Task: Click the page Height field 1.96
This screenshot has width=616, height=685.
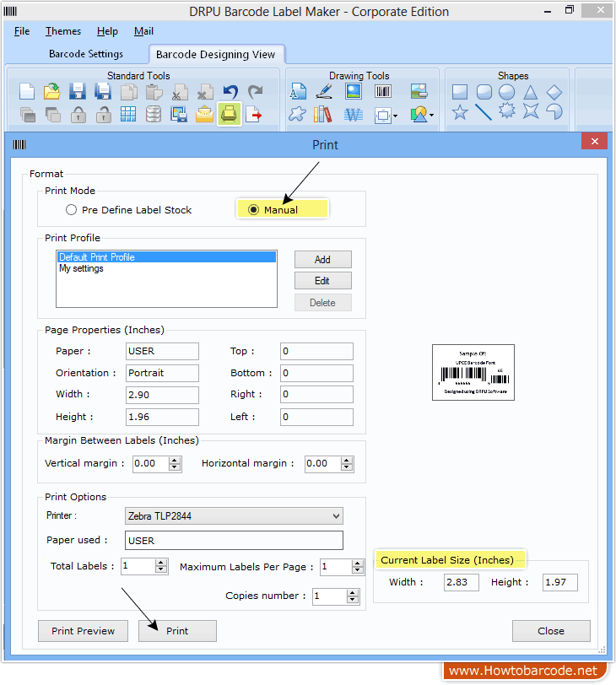Action: click(x=162, y=417)
